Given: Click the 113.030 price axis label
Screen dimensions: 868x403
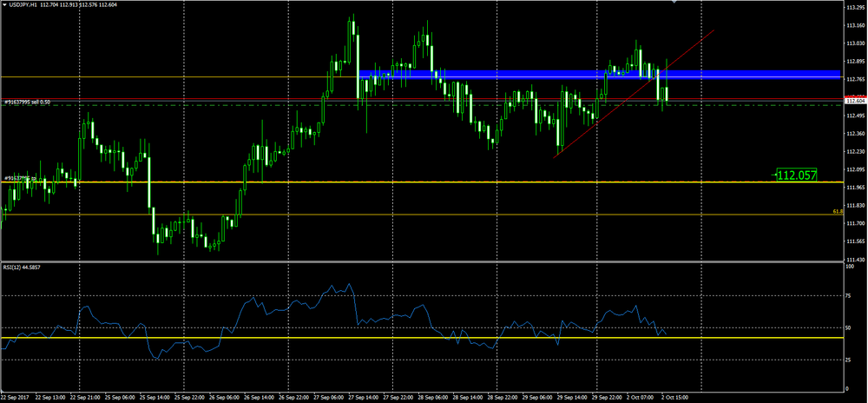Looking at the screenshot, I should [856, 43].
